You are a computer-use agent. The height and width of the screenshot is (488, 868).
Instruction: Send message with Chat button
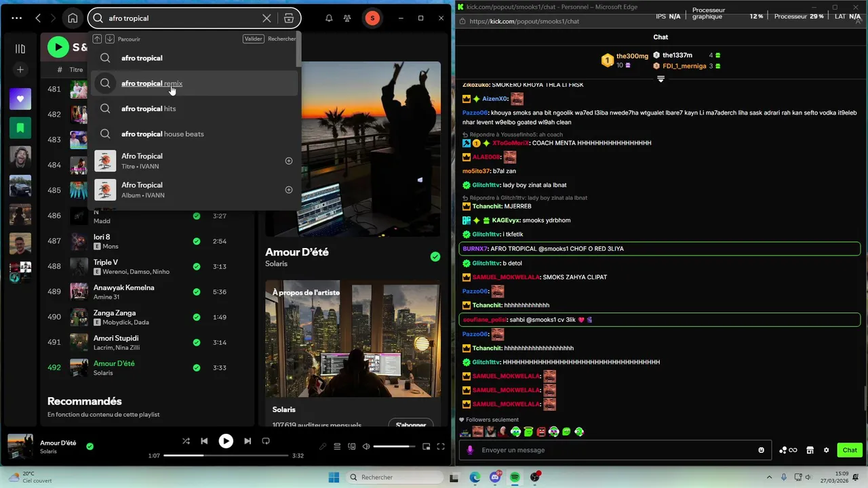(850, 450)
